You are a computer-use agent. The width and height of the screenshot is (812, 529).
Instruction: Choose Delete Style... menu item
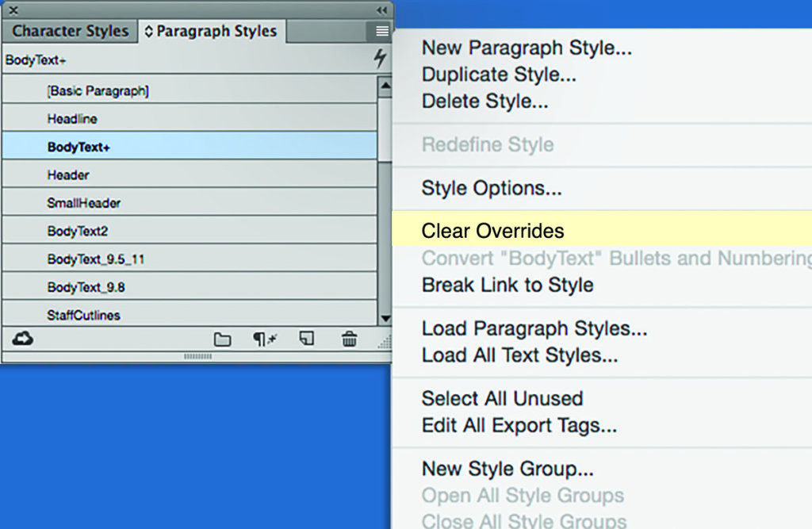485,101
